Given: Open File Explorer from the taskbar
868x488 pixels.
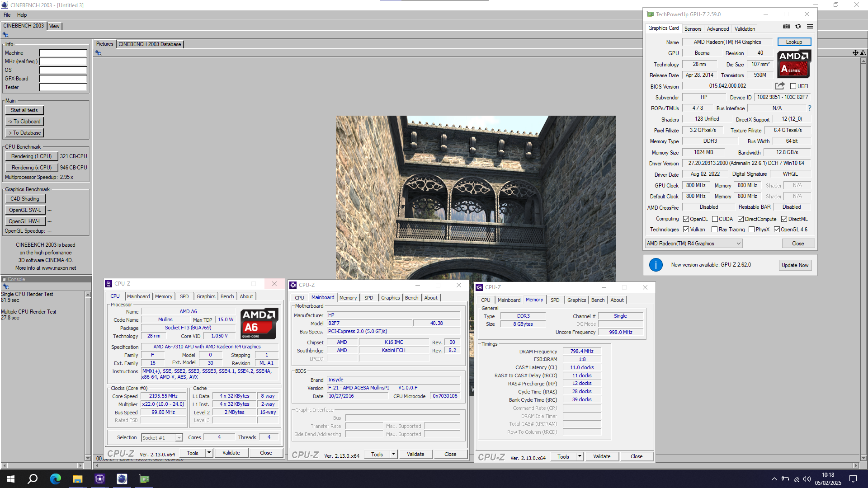Looking at the screenshot, I should pos(77,479).
